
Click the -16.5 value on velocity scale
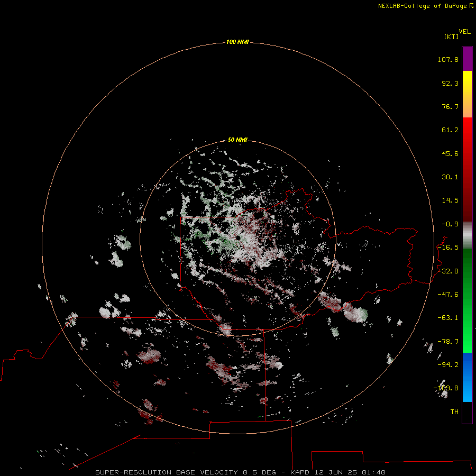pos(448,248)
